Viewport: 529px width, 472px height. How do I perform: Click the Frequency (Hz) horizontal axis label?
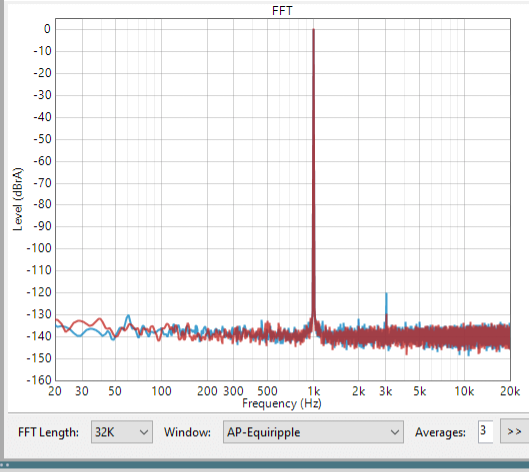[x=282, y=404]
